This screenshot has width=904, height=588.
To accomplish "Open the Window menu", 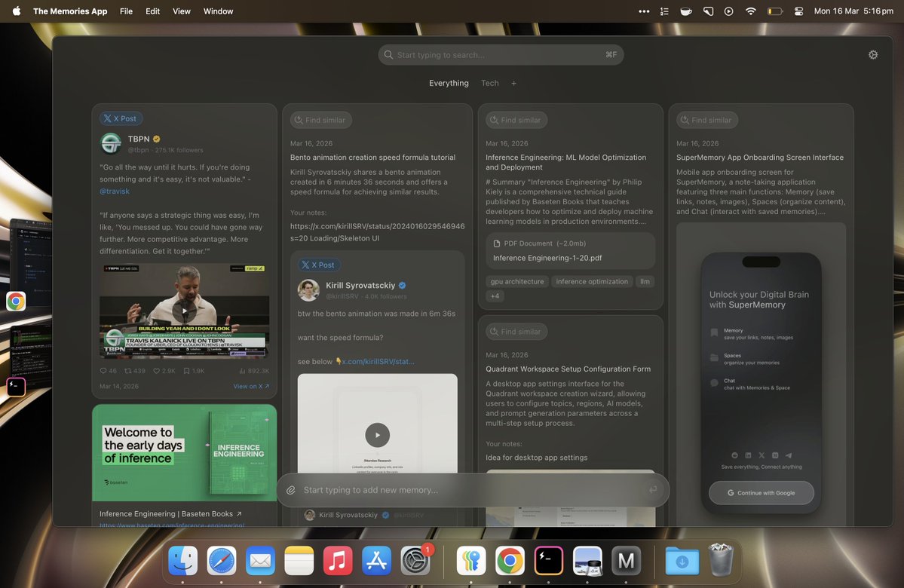I will 218,11.
